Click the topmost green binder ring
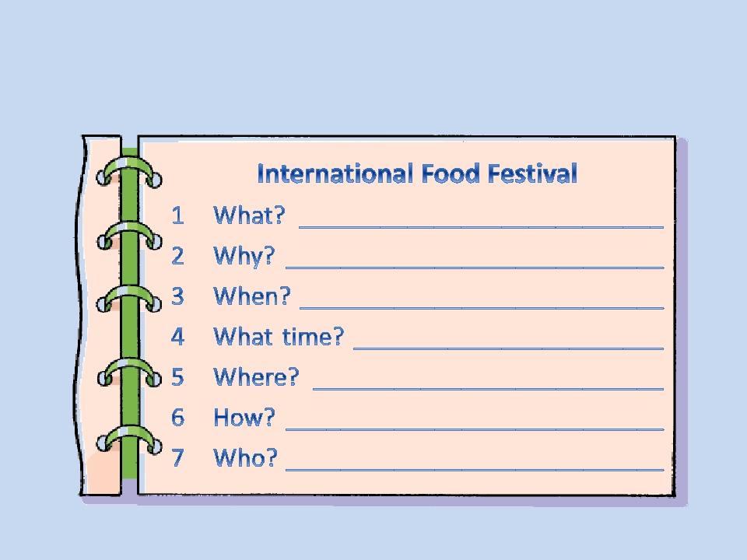The width and height of the screenshot is (747, 560). [x=128, y=171]
